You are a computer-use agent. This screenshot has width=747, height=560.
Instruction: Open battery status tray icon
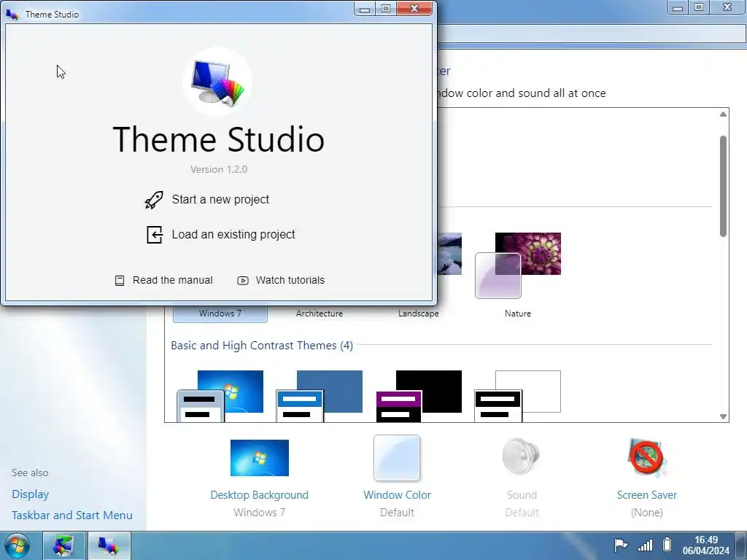[667, 544]
